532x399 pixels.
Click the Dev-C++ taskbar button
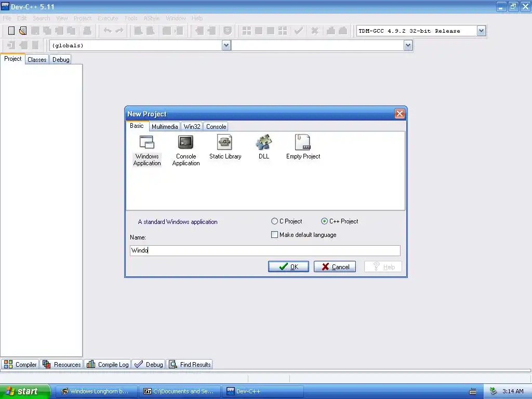263,391
